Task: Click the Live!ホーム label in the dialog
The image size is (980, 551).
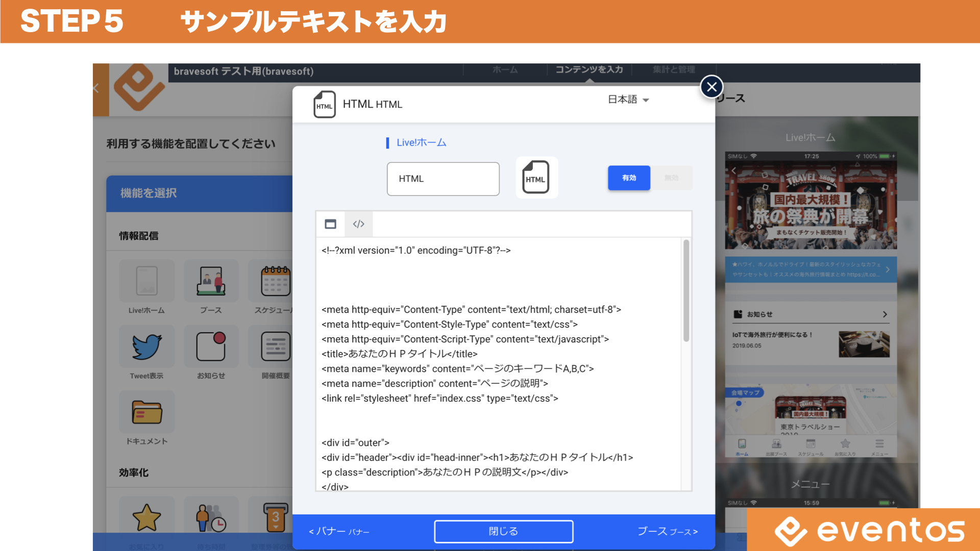Action: (x=422, y=142)
